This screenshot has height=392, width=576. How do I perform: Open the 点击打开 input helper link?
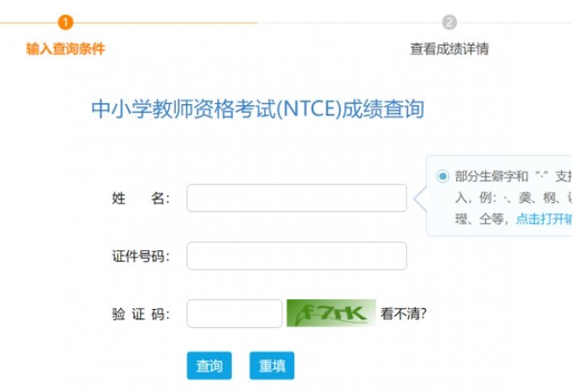pyautogui.click(x=544, y=219)
